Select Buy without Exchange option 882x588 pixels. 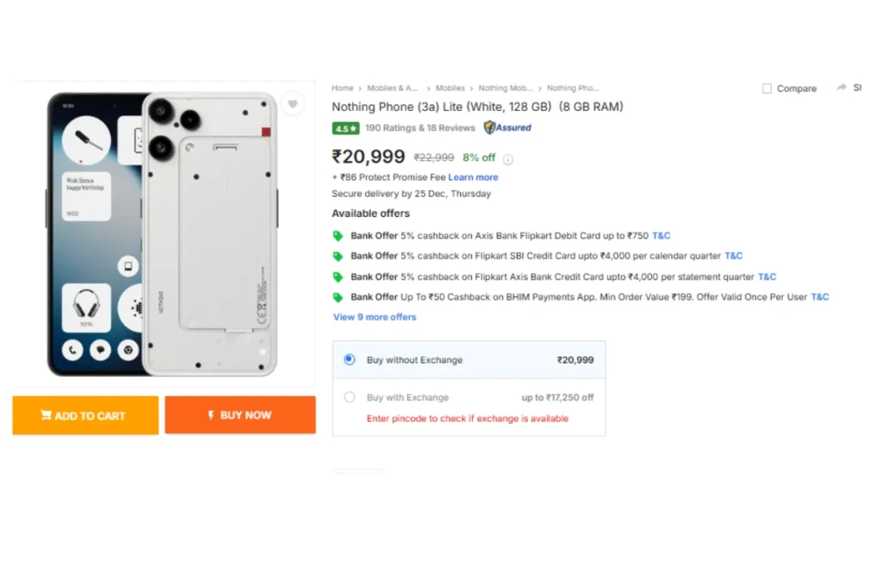pos(350,360)
